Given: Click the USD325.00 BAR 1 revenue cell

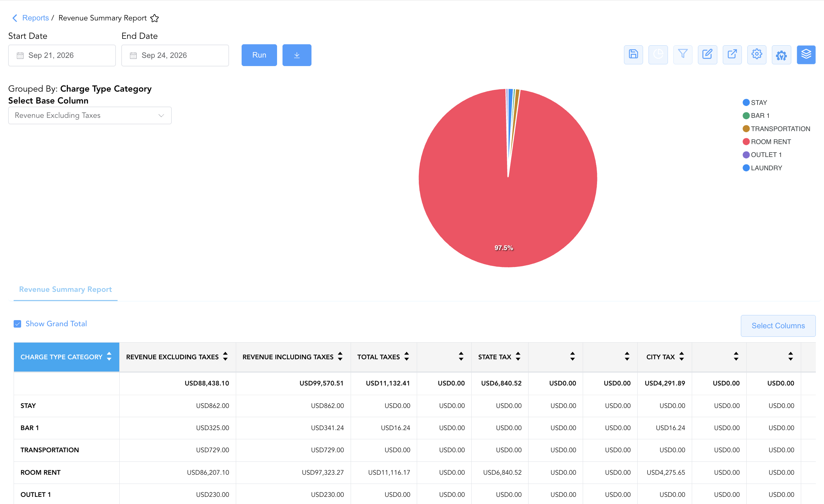Looking at the screenshot, I should 212,428.
